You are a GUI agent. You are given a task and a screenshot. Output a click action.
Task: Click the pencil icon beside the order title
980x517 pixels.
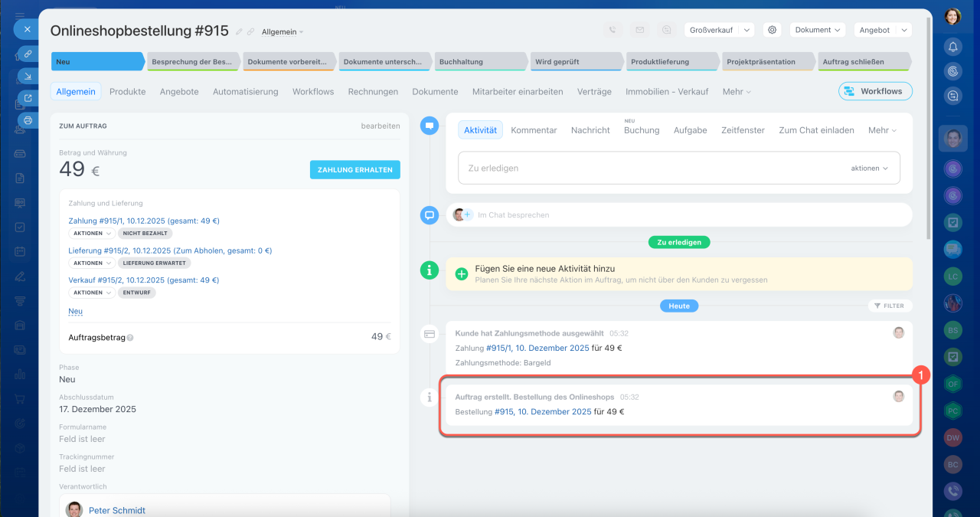(239, 32)
